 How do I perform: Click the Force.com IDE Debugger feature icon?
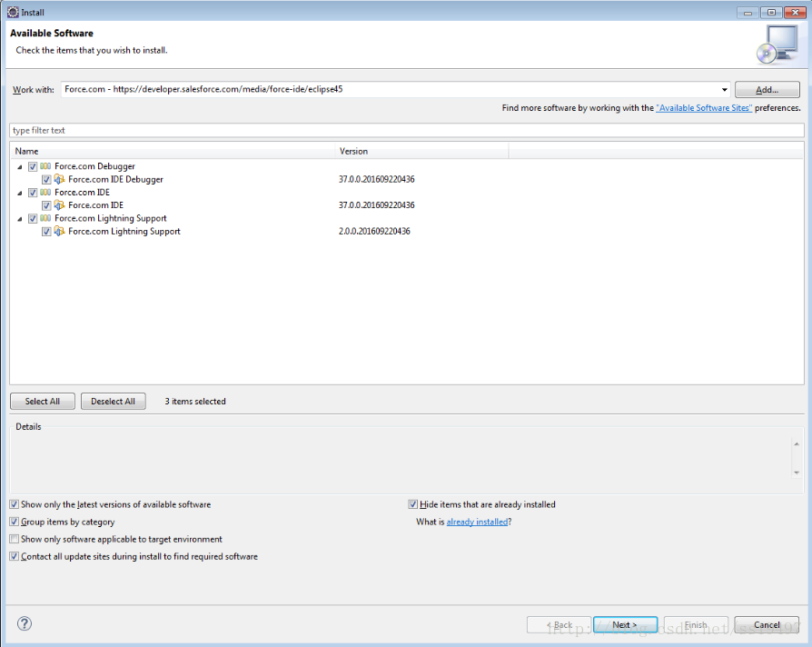(x=60, y=179)
